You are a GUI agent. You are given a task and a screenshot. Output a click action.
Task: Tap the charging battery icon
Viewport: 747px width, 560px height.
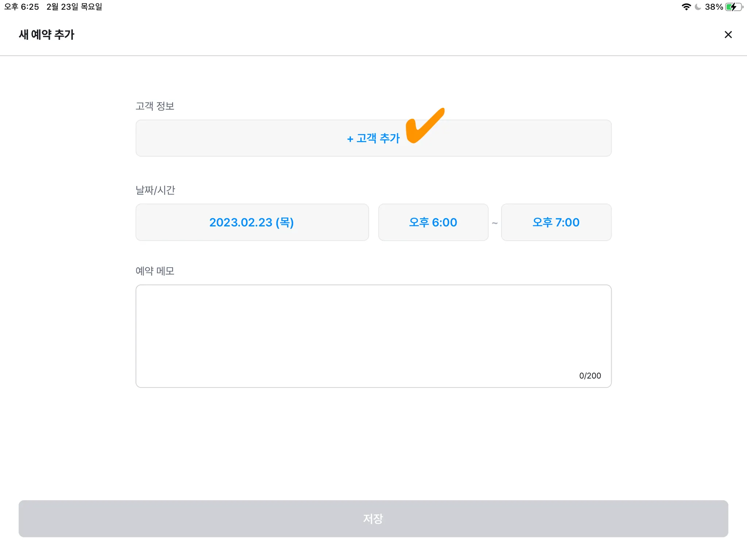coord(733,7)
